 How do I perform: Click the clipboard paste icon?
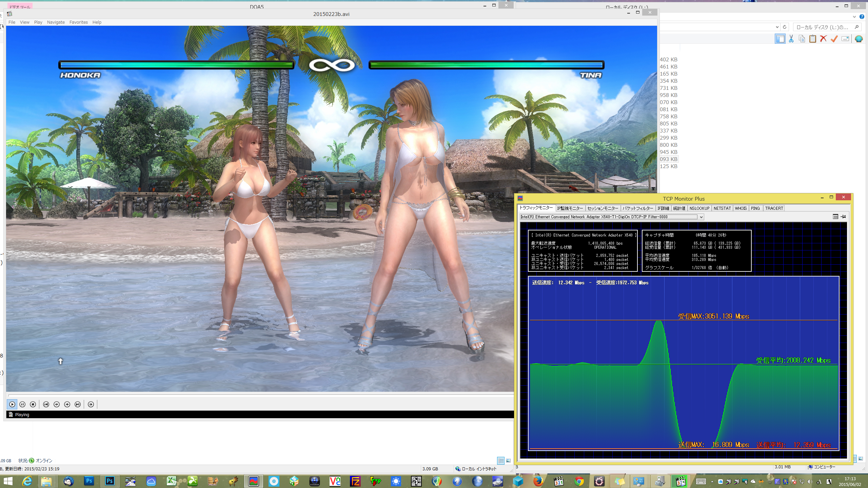(812, 39)
